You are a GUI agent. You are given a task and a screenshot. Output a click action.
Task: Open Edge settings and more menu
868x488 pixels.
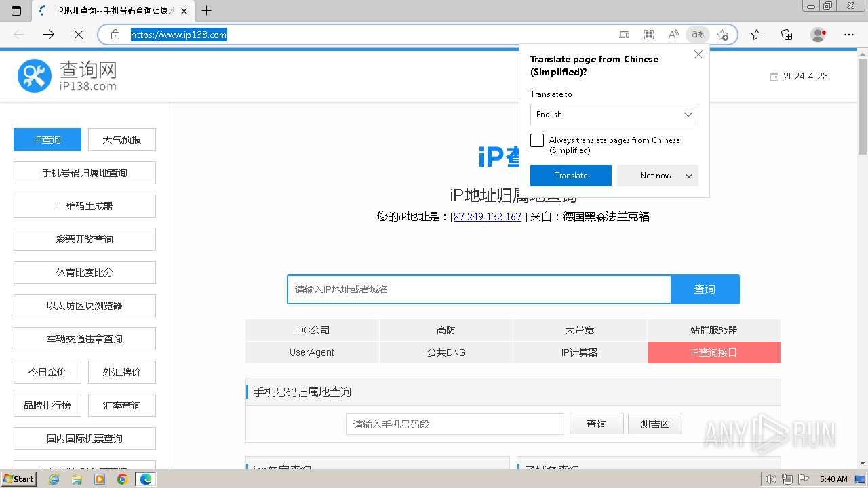(x=849, y=35)
